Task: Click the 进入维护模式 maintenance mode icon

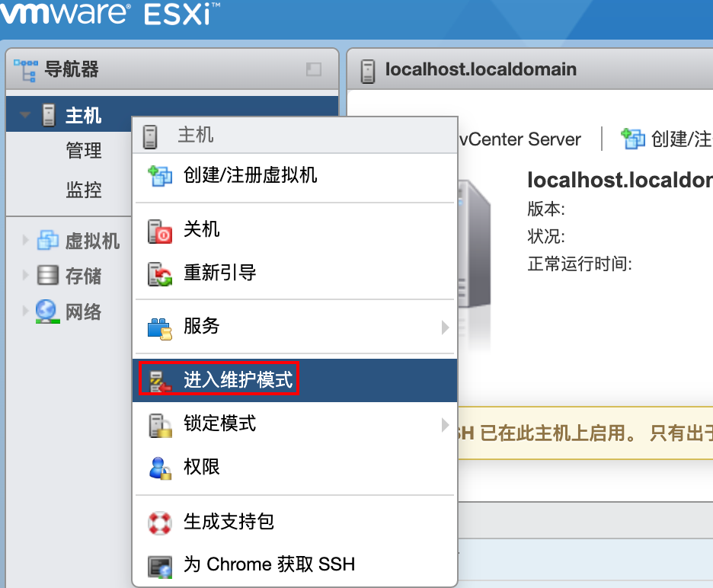Action: coord(162,379)
